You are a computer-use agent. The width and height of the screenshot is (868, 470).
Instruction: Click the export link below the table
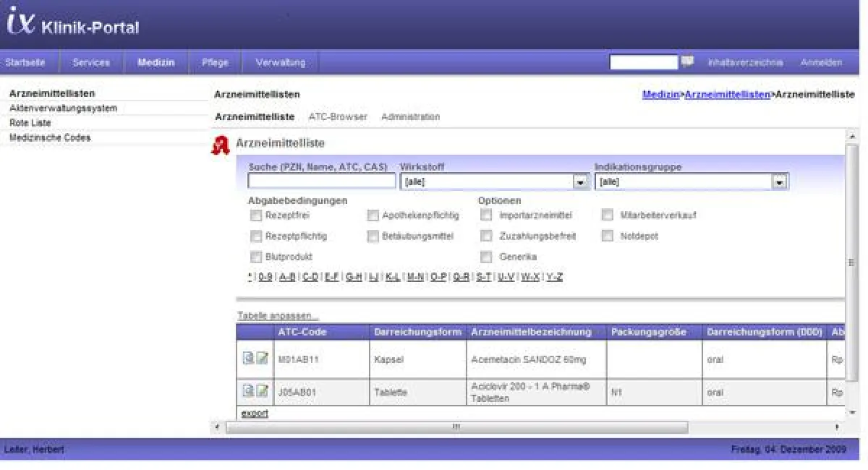click(x=254, y=414)
